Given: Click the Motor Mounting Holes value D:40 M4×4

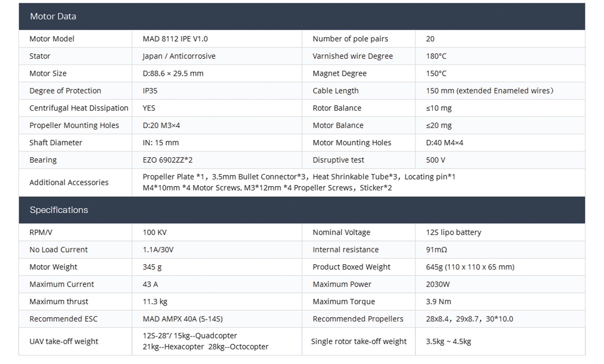Looking at the screenshot, I should click(x=444, y=143).
